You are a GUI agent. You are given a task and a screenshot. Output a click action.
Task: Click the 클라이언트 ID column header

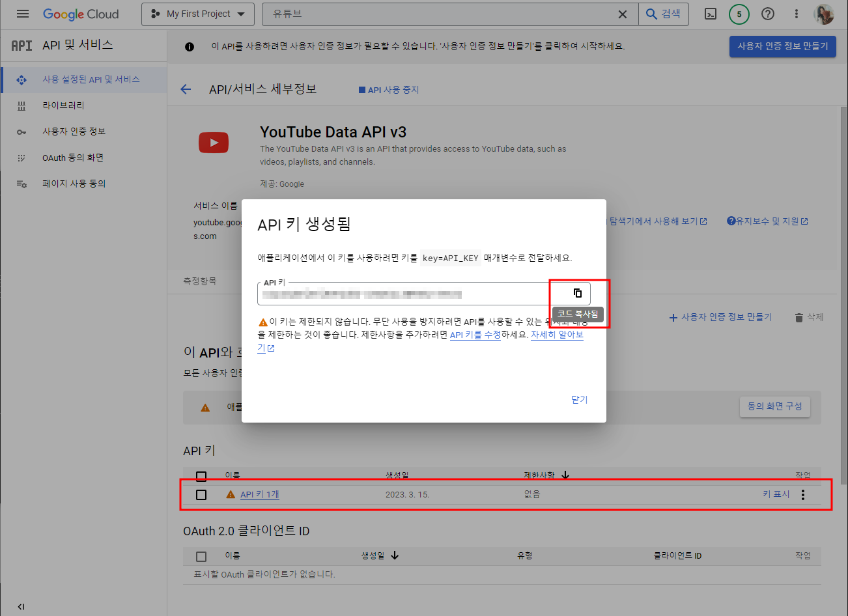[677, 556]
